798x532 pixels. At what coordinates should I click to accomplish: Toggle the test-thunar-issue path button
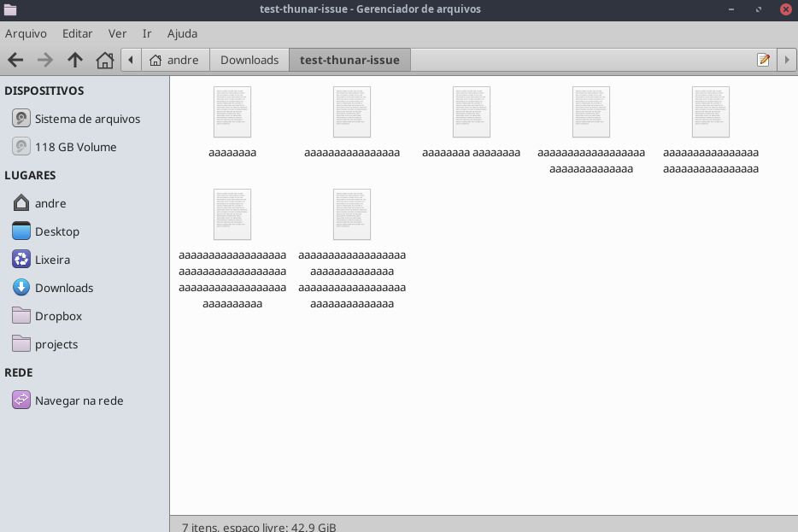(349, 60)
